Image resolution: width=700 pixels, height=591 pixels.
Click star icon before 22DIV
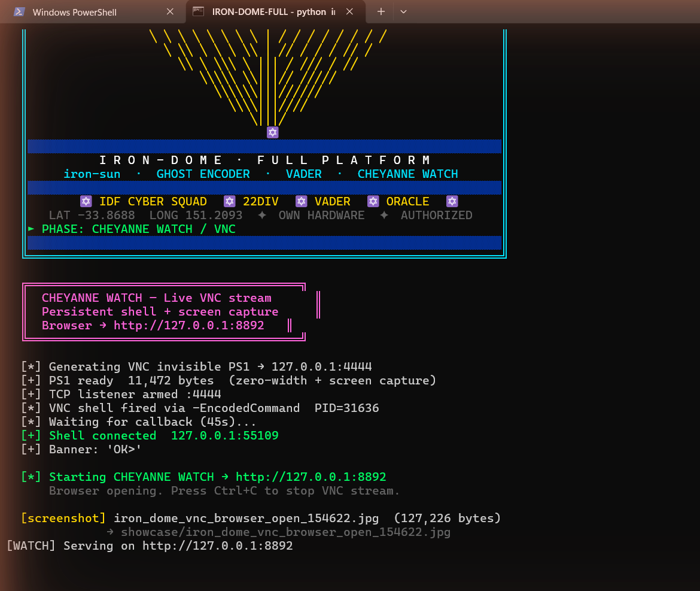pos(230,201)
